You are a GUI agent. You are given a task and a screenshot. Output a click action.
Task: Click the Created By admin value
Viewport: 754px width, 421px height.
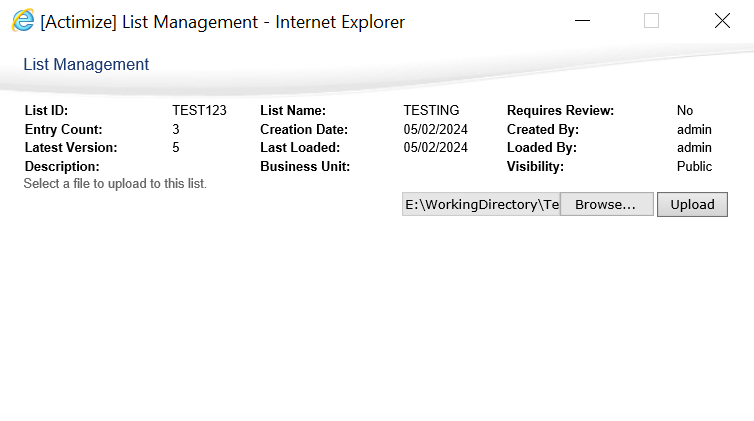point(694,129)
